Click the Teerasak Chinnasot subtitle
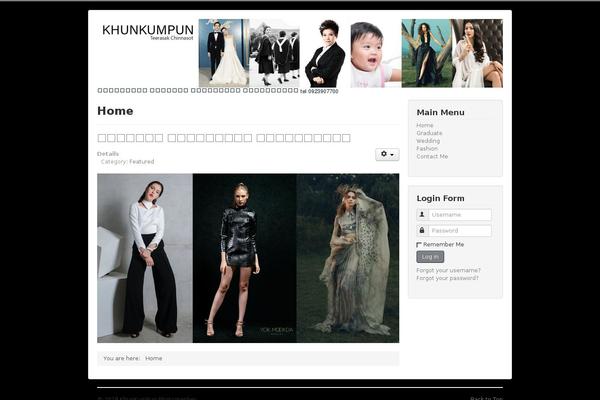This screenshot has width=600, height=400. pos(171,38)
